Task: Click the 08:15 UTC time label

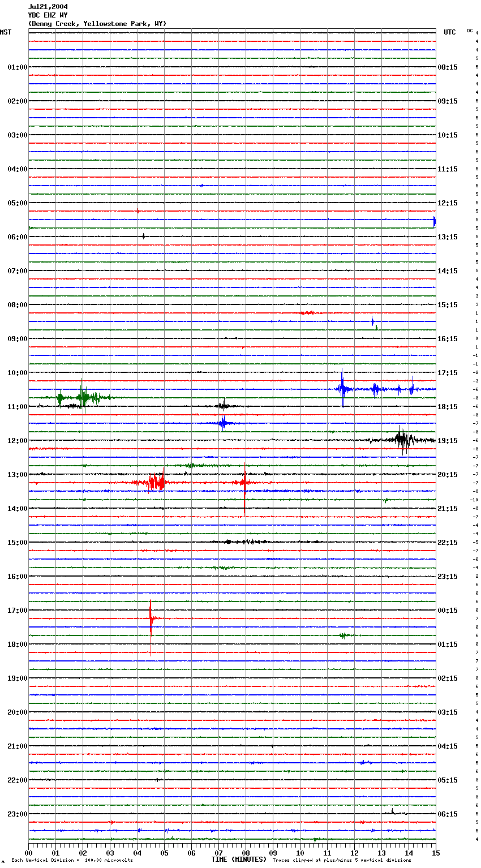Action: click(x=448, y=67)
